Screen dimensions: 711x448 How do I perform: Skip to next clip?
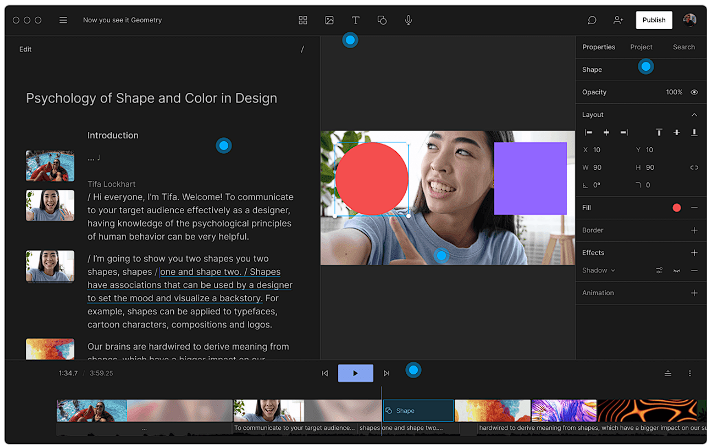[x=386, y=373]
